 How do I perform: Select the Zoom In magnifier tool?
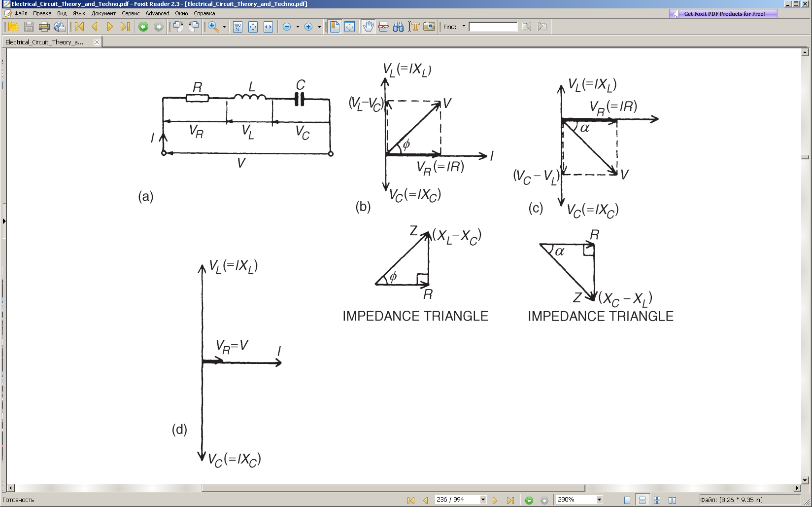coord(213,27)
